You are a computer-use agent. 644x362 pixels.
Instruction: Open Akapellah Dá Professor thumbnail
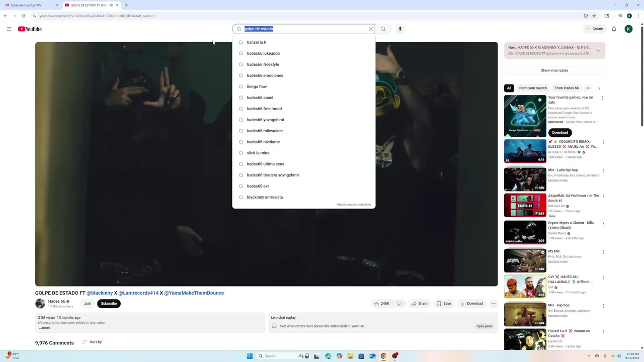click(525, 205)
